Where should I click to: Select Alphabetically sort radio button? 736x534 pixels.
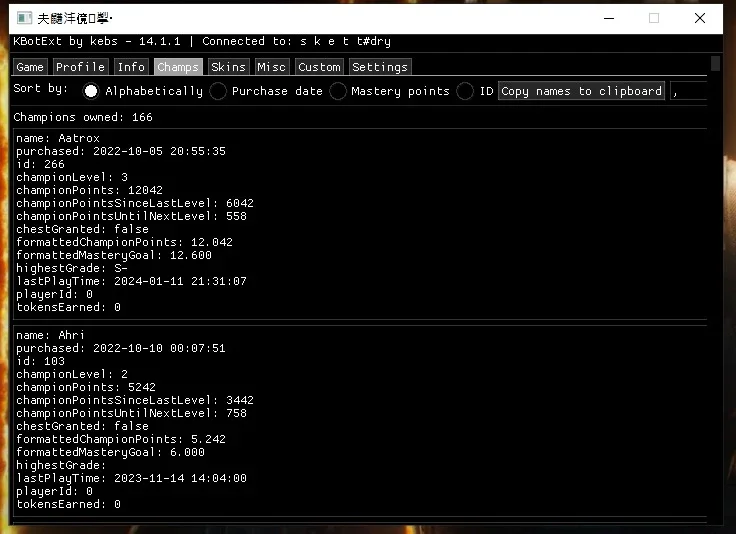pos(91,91)
